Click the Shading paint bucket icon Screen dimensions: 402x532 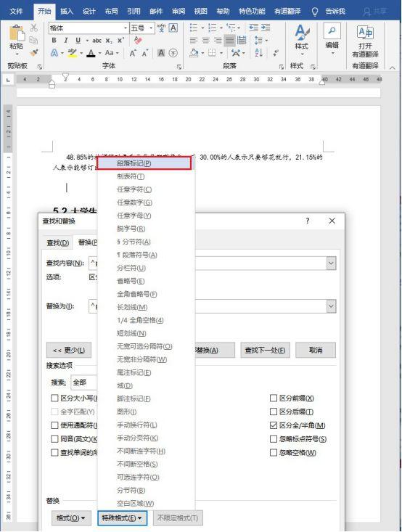(194, 53)
